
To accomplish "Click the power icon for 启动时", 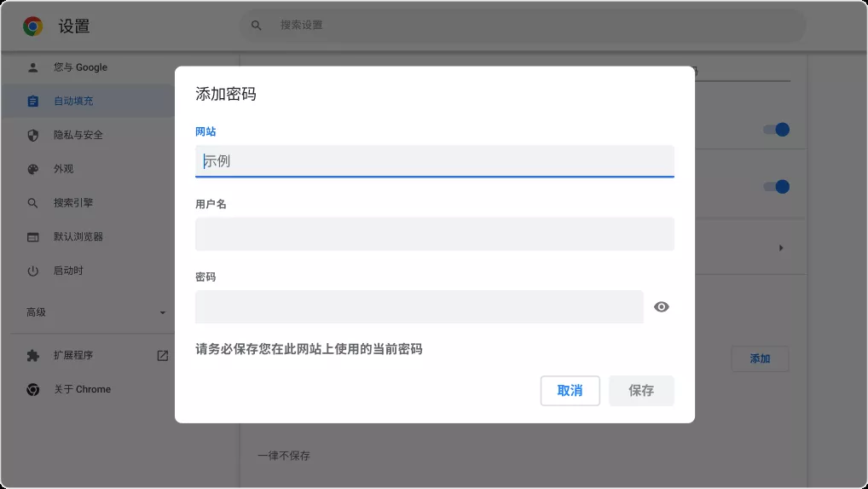I will pyautogui.click(x=33, y=271).
